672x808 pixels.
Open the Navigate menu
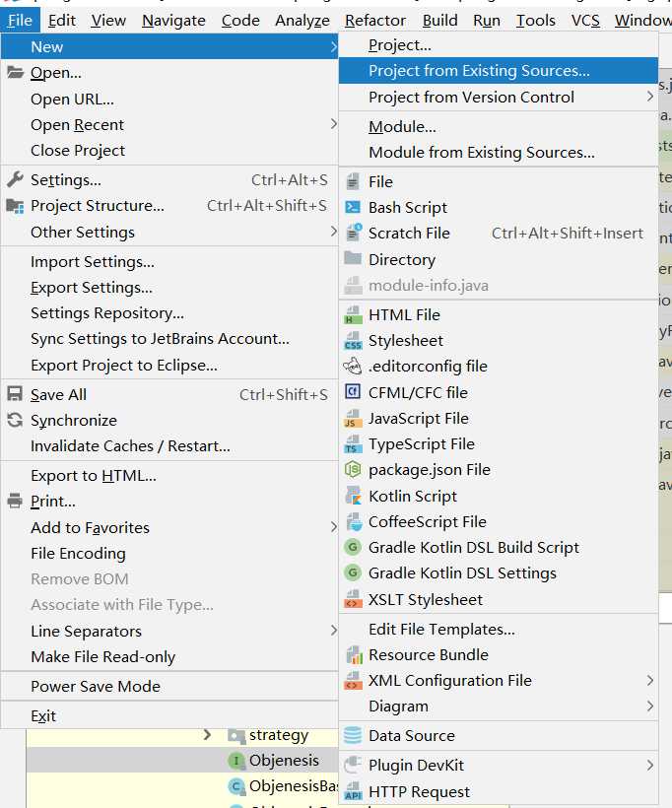pos(173,21)
